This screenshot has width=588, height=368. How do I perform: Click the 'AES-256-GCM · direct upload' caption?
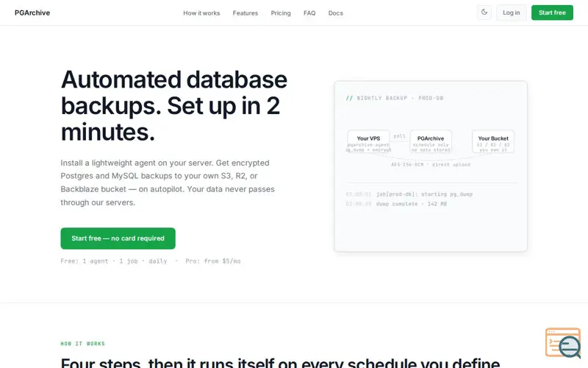tap(431, 164)
